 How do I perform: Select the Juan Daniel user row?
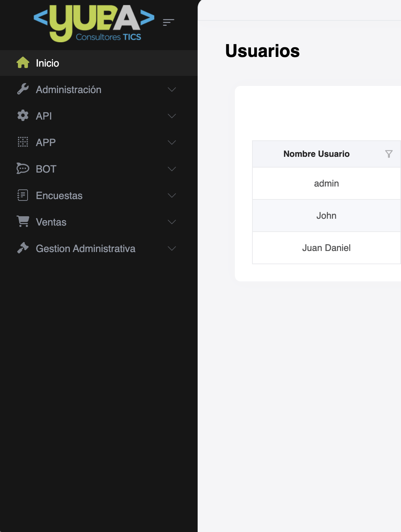(x=326, y=248)
